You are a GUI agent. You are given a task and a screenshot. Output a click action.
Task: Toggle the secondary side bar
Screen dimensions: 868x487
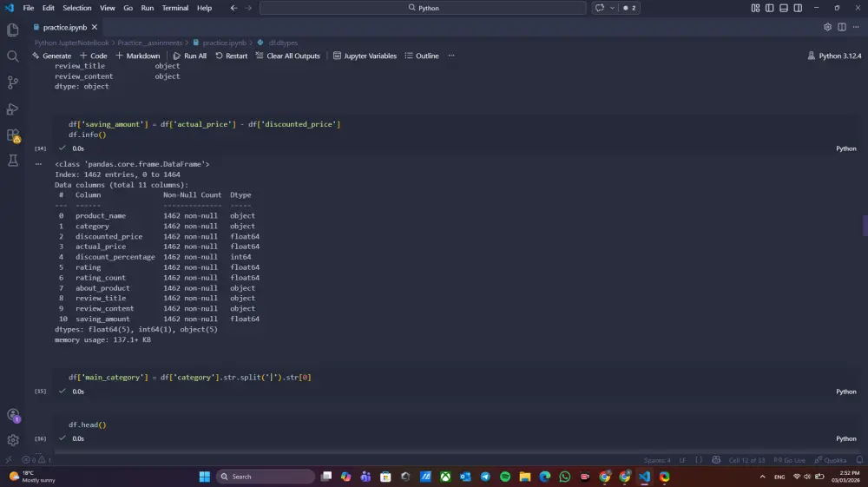(x=798, y=8)
